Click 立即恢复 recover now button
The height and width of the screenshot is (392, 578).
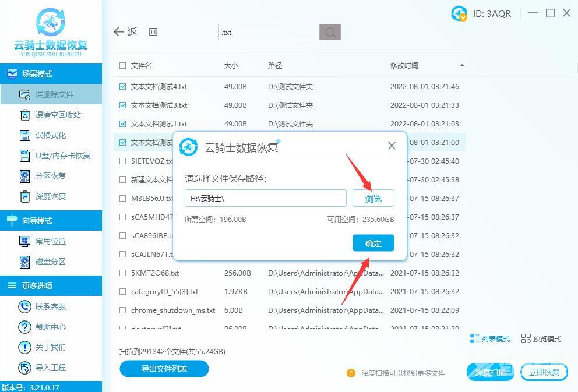[x=544, y=372]
